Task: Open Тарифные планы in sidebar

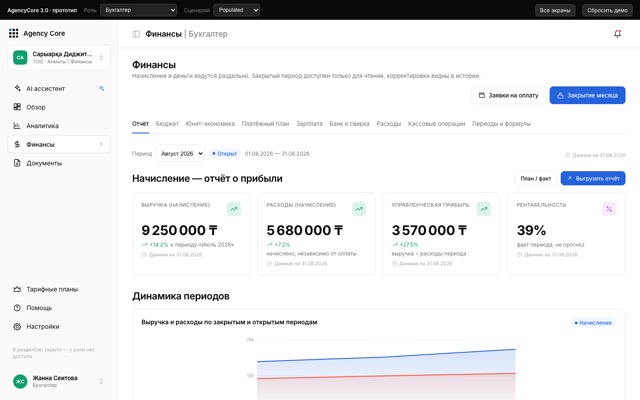Action: point(59,289)
